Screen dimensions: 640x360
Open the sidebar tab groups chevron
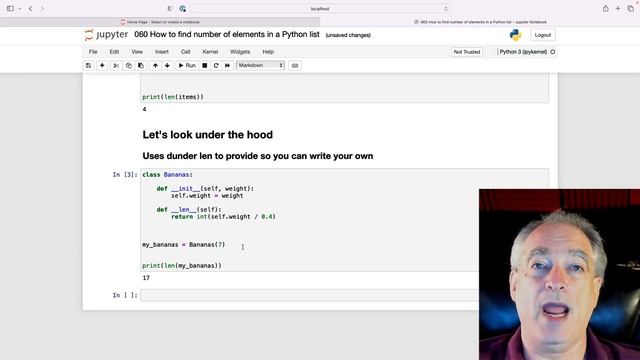click(20, 9)
